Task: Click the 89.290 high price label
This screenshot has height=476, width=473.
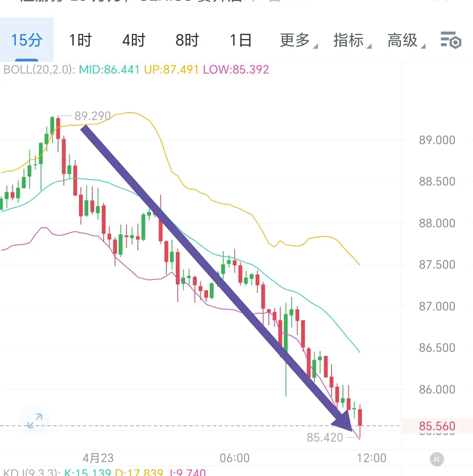Action: point(93,116)
